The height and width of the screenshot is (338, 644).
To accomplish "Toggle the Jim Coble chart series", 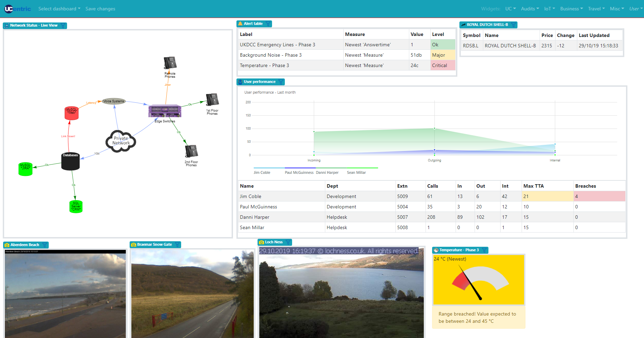I will click(x=262, y=172).
